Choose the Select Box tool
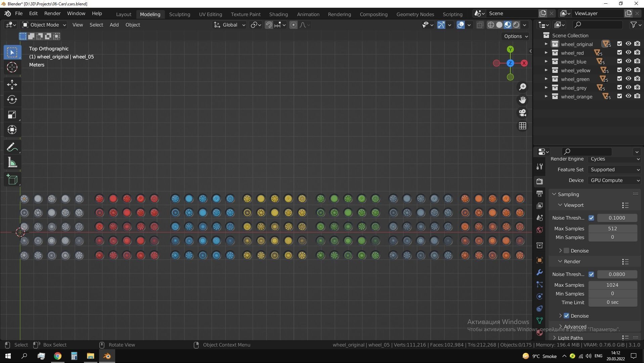Screen dimensions: 644x363 pos(12,52)
